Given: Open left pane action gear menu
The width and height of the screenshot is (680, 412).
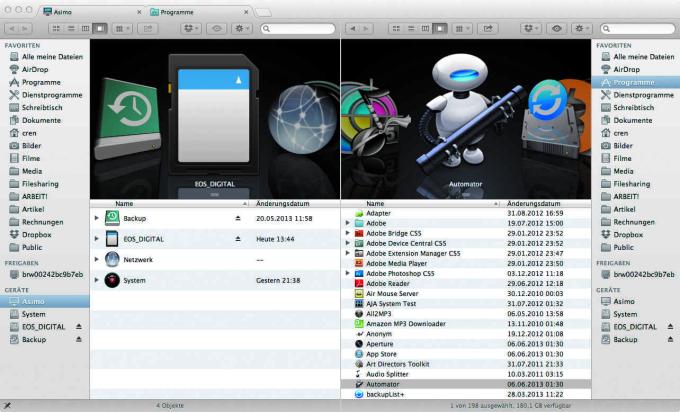Looking at the screenshot, I should (241, 29).
